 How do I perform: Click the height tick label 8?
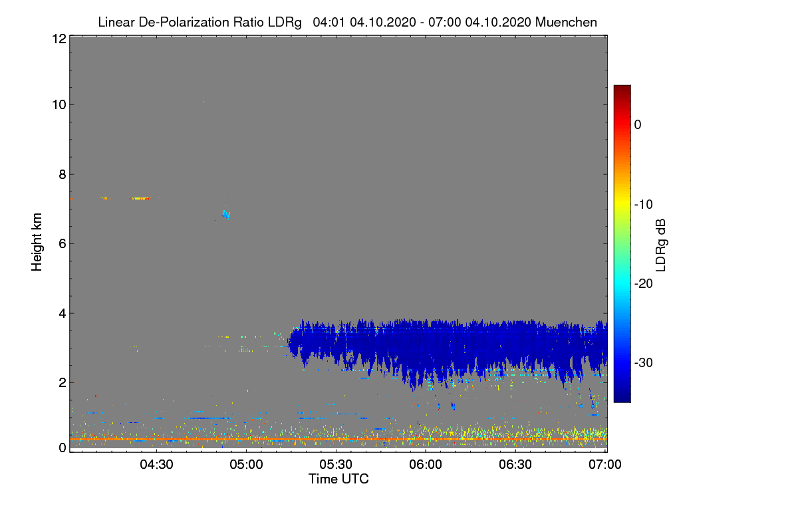(62, 174)
